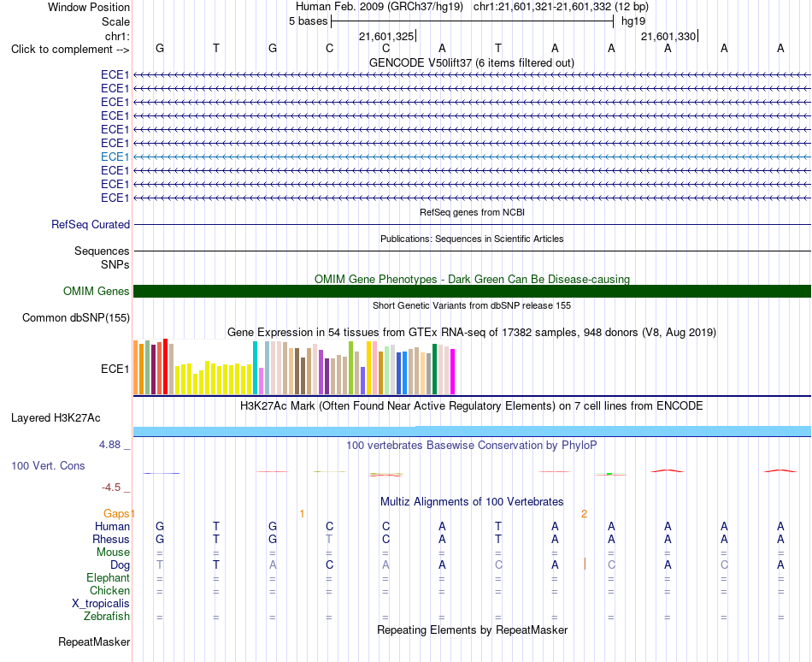Click the black Sequences track line
The width and height of the screenshot is (812, 662).
472,251
